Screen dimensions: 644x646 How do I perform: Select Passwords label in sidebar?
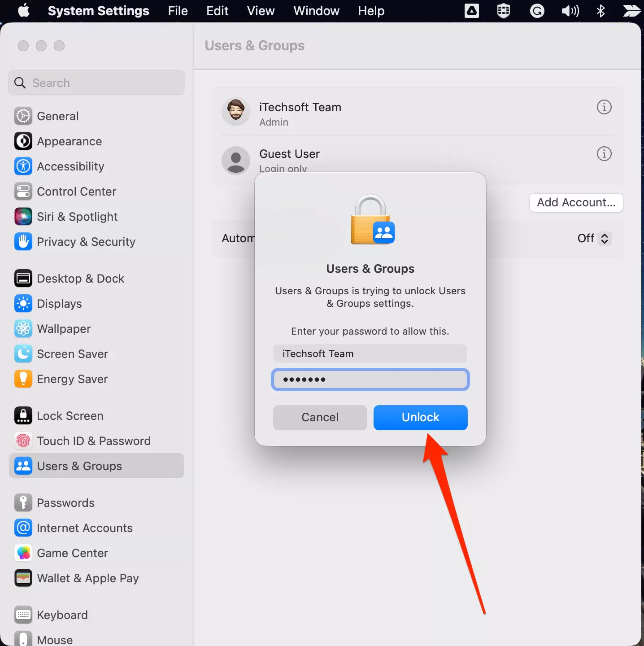point(65,503)
